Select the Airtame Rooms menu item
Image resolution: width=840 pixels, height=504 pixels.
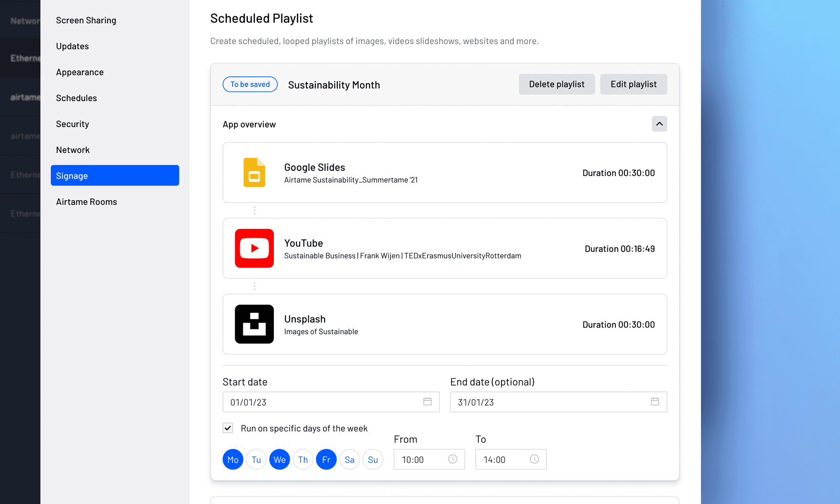click(87, 202)
